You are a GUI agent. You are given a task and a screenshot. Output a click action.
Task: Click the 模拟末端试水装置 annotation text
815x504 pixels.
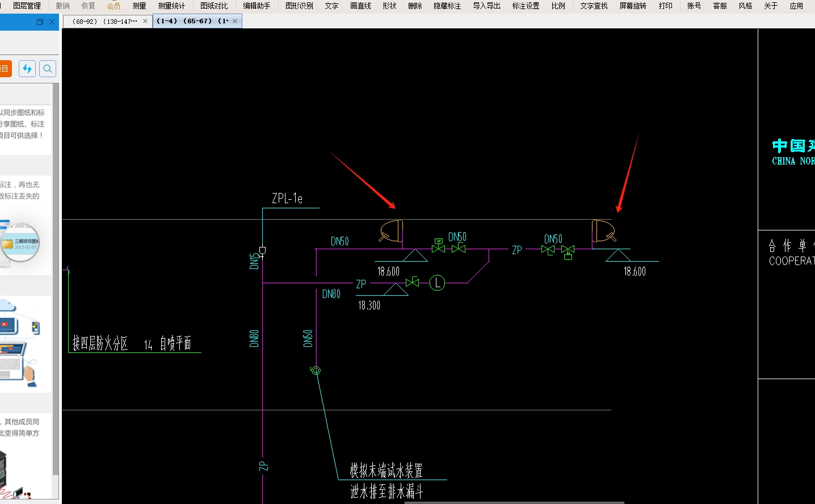(387, 471)
